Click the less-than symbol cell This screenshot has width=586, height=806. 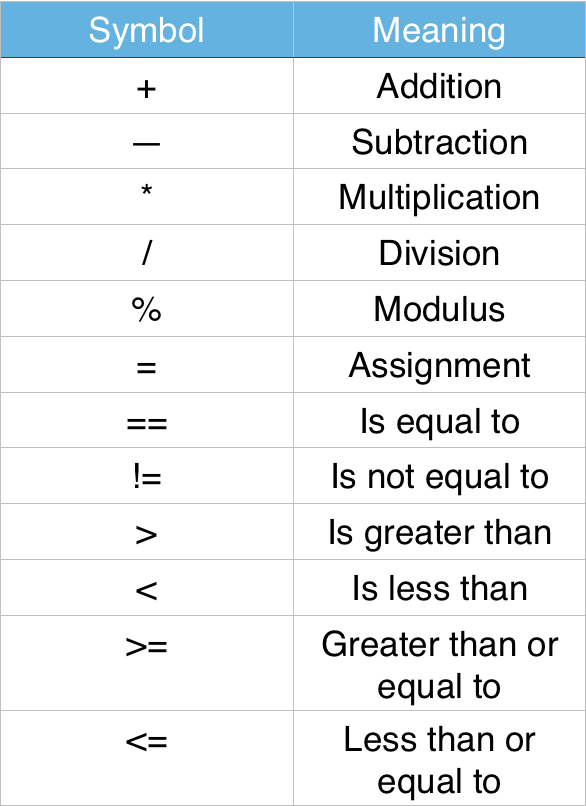pos(146,588)
